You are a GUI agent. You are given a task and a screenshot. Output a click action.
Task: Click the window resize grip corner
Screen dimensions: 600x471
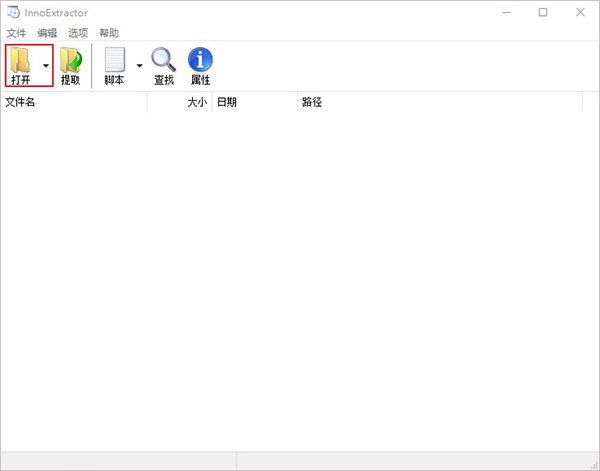pos(594,465)
